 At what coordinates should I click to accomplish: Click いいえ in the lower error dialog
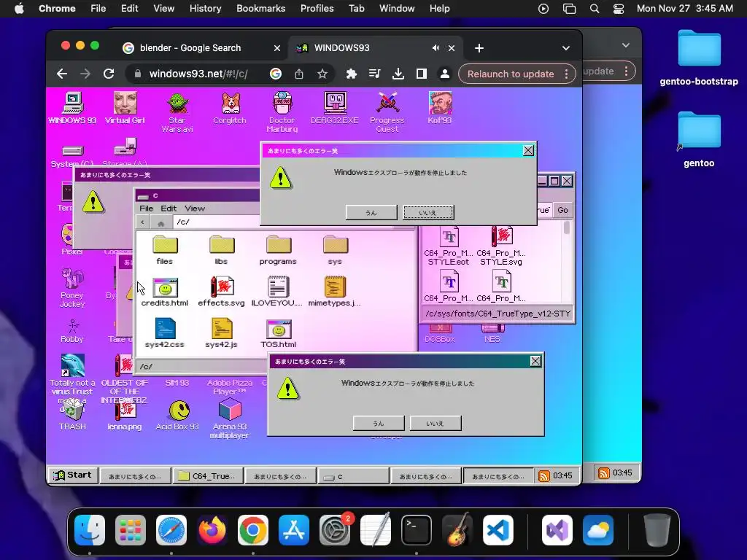pos(436,423)
